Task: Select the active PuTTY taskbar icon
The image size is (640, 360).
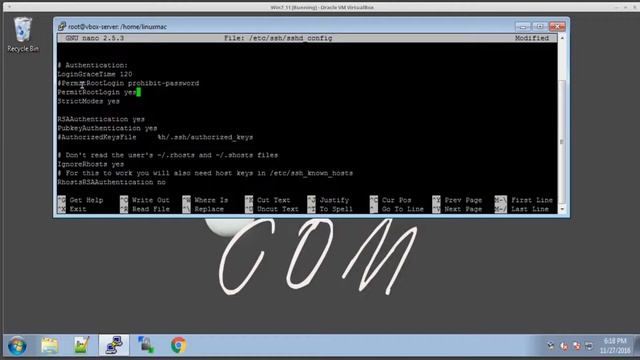Action: click(114, 345)
